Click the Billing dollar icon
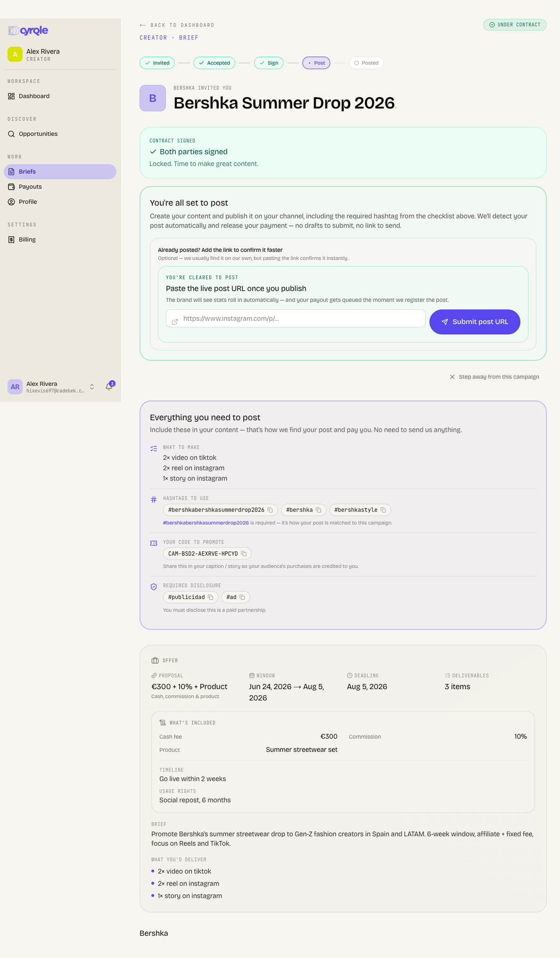560x958 pixels. coord(11,240)
